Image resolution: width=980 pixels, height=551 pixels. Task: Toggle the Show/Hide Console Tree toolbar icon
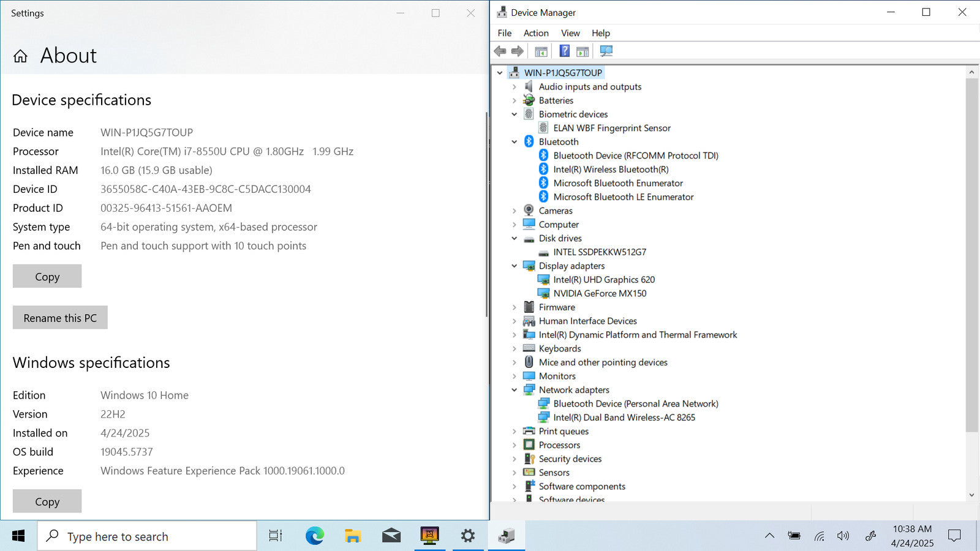pos(541,51)
